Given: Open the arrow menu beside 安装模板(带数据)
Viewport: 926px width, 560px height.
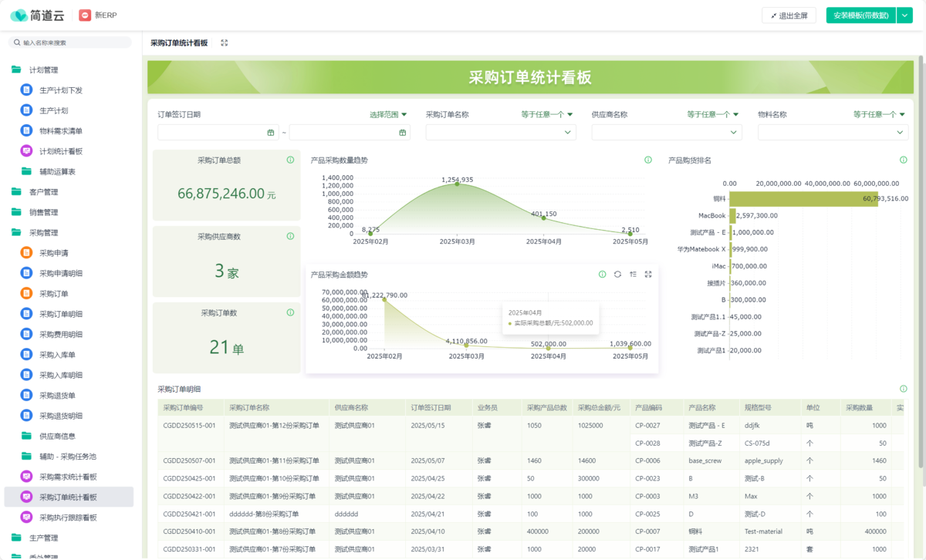Looking at the screenshot, I should (905, 15).
